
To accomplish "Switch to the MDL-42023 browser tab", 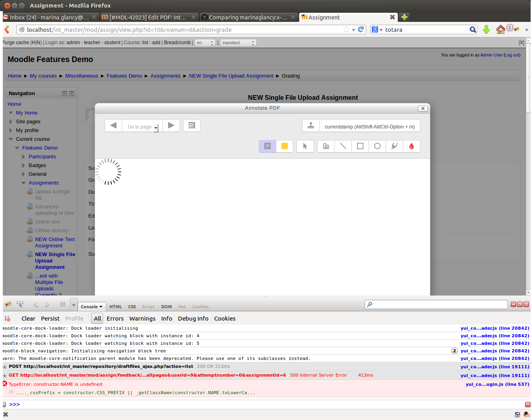I will tap(149, 17).
